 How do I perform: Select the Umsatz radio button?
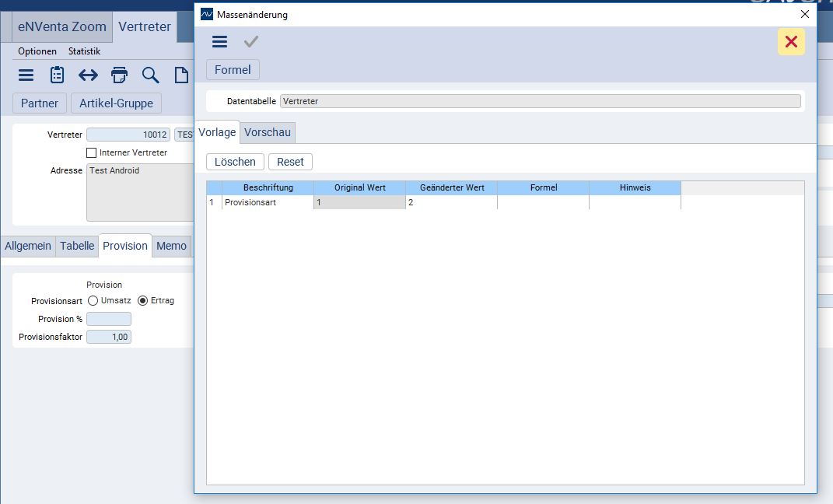[93, 301]
